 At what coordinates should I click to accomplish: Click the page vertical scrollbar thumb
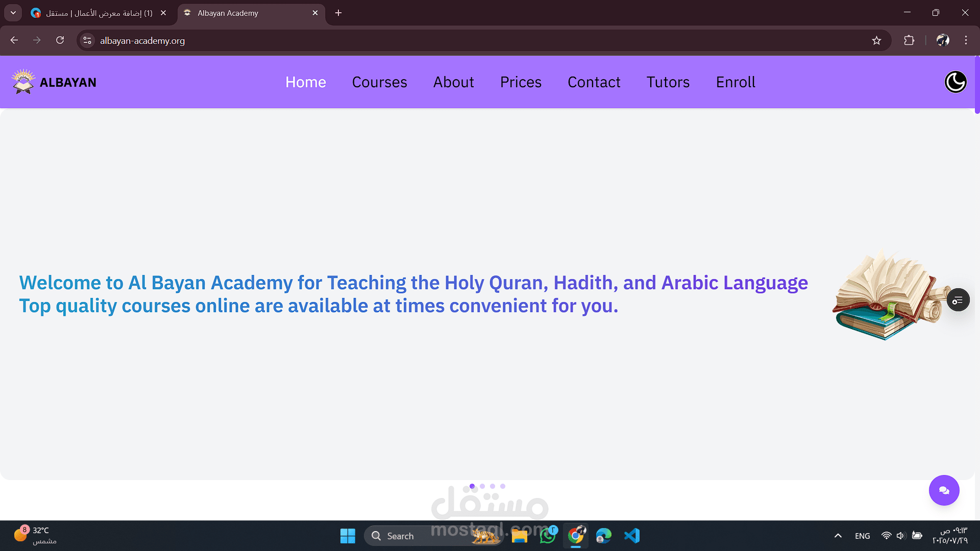[977, 85]
